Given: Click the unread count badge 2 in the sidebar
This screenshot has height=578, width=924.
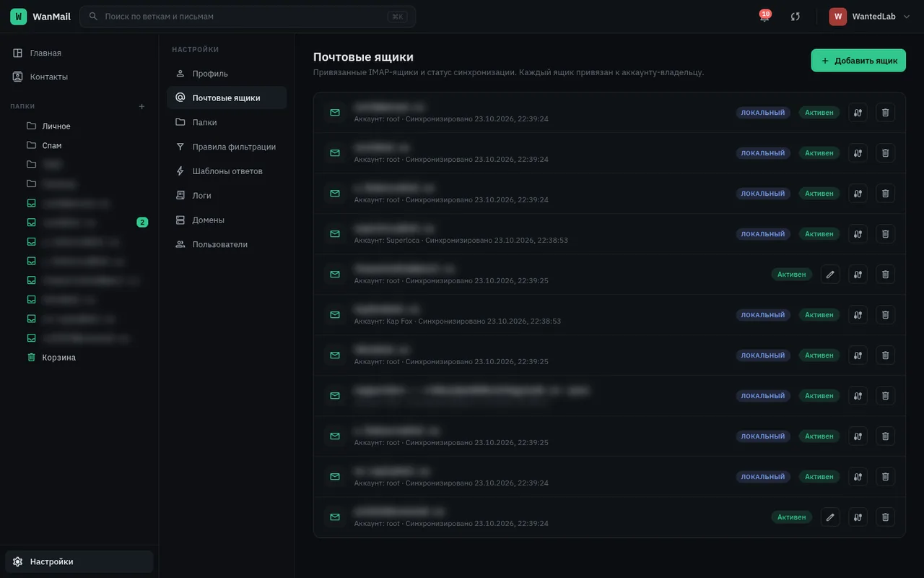Looking at the screenshot, I should click(142, 223).
